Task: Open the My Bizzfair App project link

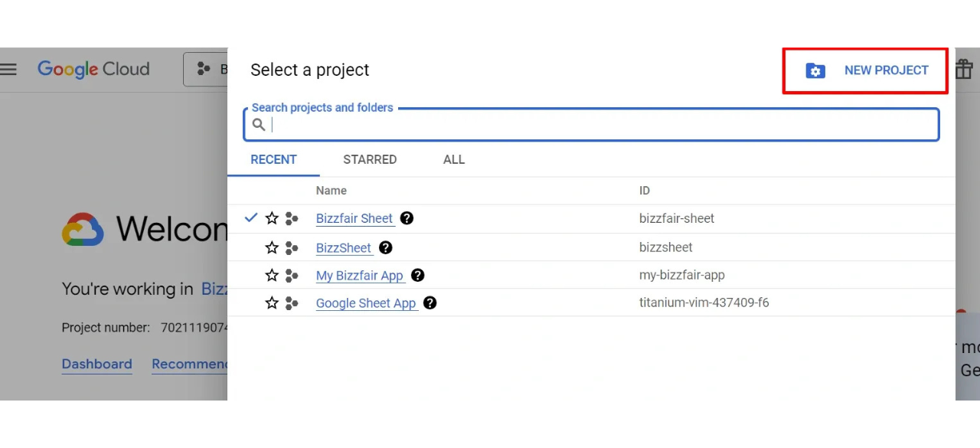Action: (360, 276)
